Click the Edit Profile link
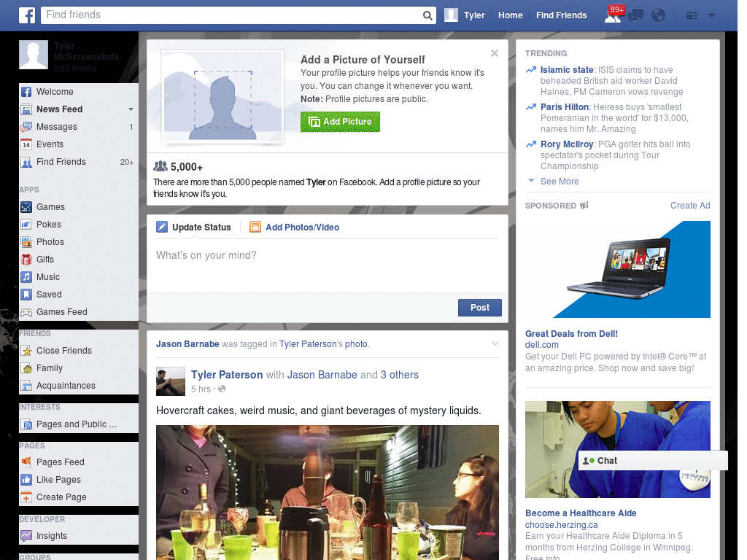 pyautogui.click(x=75, y=68)
